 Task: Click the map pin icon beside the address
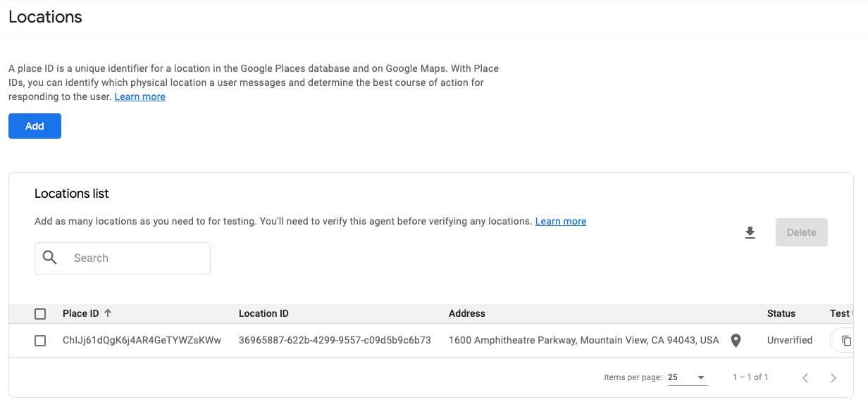tap(736, 341)
